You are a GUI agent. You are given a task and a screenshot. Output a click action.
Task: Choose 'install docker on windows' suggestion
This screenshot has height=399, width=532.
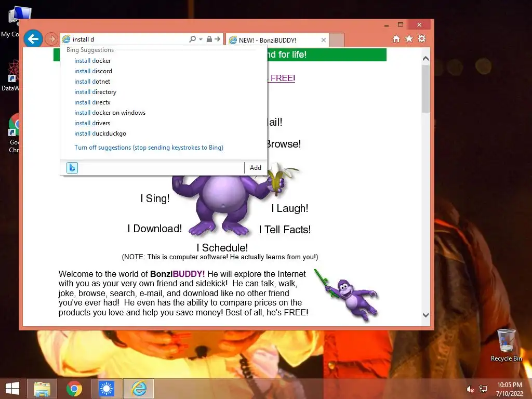110,113
